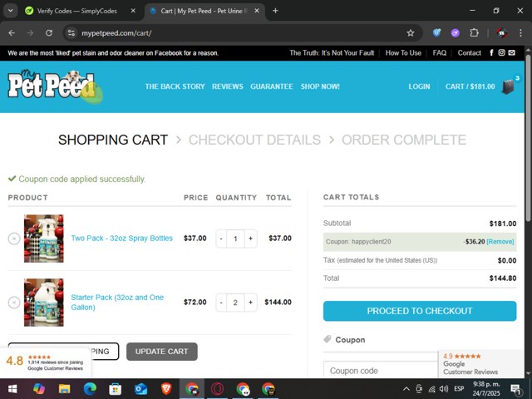Image resolution: width=532 pixels, height=399 pixels.
Task: Show hidden system tray icons
Action: tap(406, 389)
